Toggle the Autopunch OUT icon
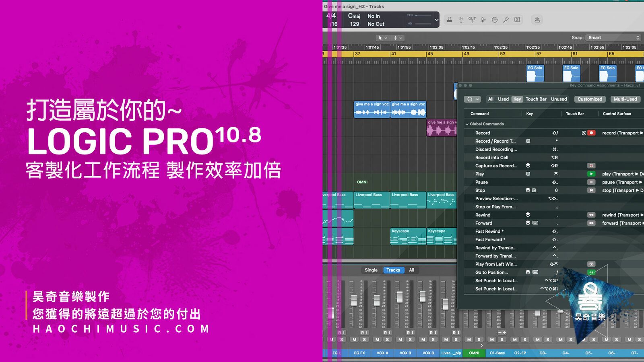Screen dimensions: 644x362 tap(472, 20)
